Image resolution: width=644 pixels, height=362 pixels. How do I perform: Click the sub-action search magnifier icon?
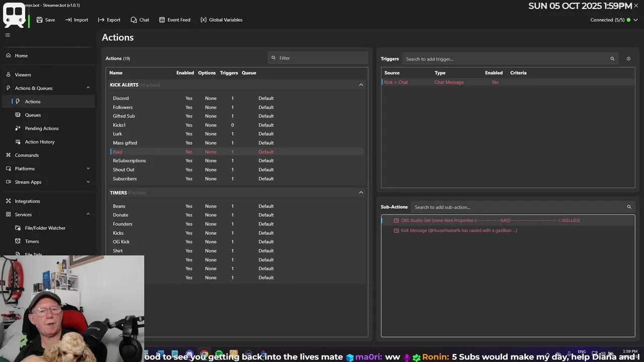[629, 207]
